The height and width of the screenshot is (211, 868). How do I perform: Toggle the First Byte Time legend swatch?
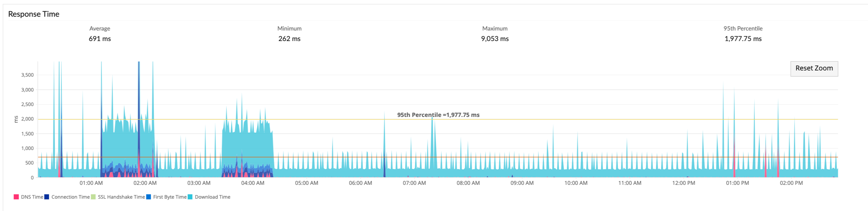click(148, 197)
